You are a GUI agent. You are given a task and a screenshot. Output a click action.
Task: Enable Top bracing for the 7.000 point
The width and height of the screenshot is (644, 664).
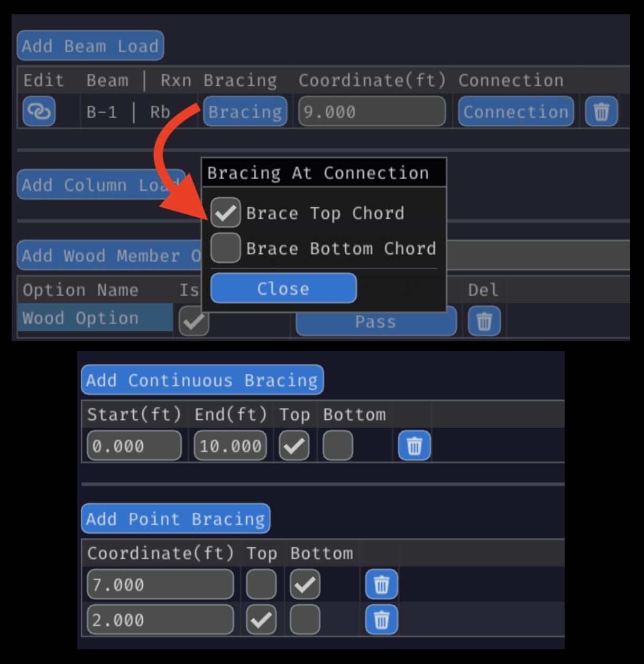(x=261, y=585)
